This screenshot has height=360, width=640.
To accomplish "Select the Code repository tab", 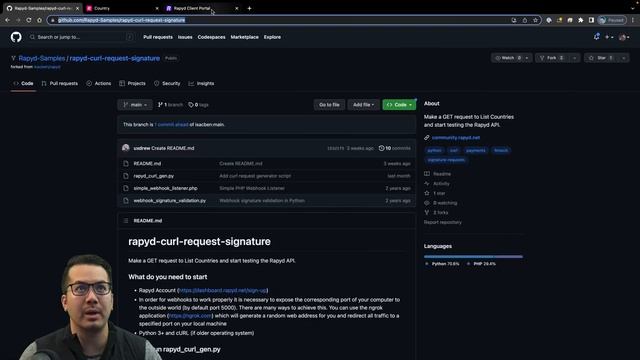I will tap(23, 83).
